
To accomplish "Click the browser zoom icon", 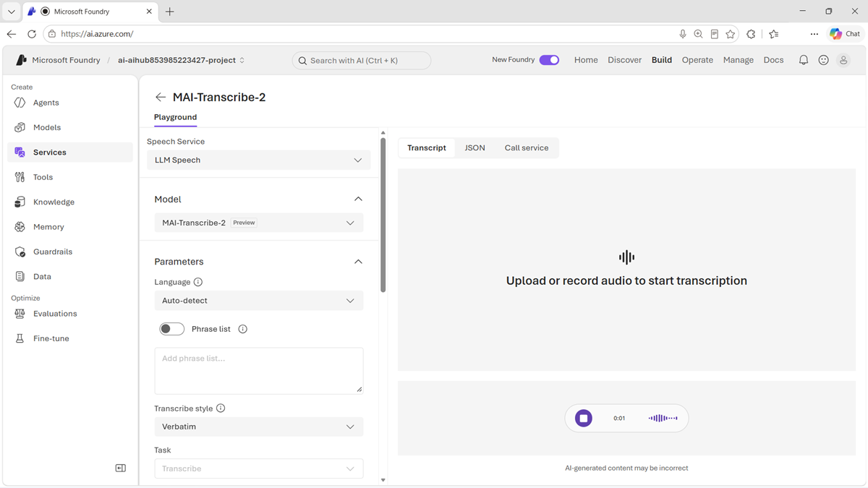I will pos(699,34).
